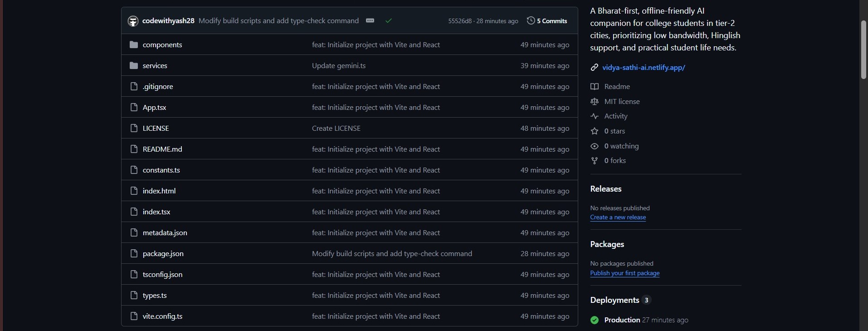Open the 'Create LICENSE' commit message
The width and height of the screenshot is (868, 331).
336,128
